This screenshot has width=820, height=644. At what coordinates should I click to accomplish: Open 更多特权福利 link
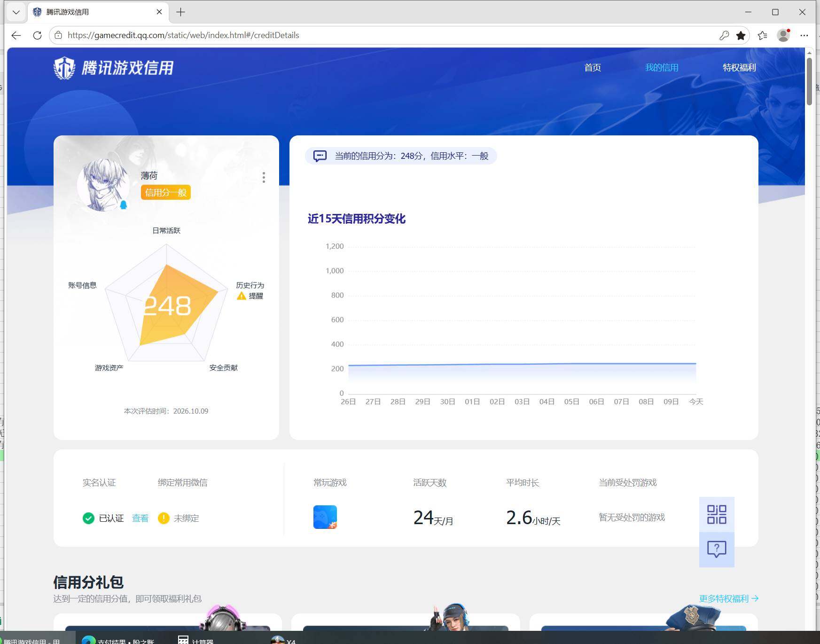click(728, 598)
